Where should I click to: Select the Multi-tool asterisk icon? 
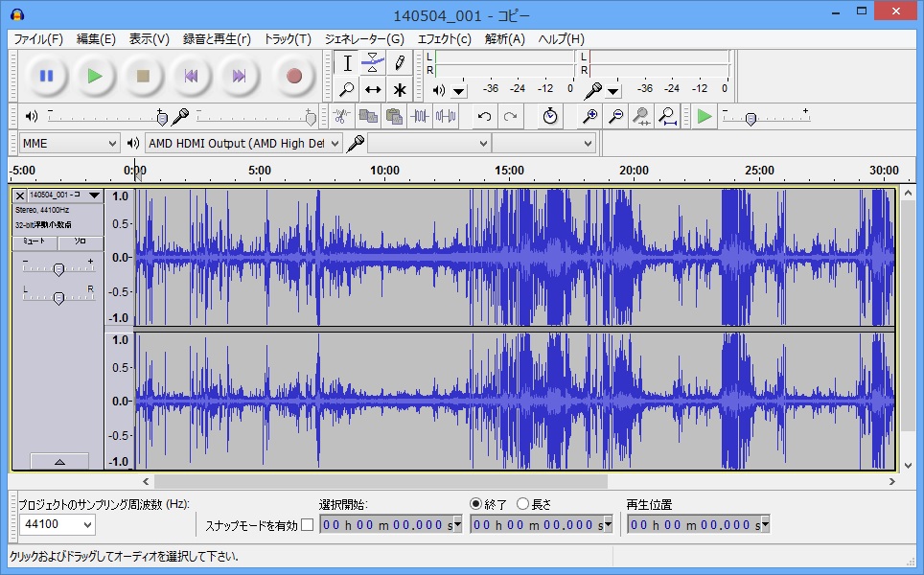point(399,89)
